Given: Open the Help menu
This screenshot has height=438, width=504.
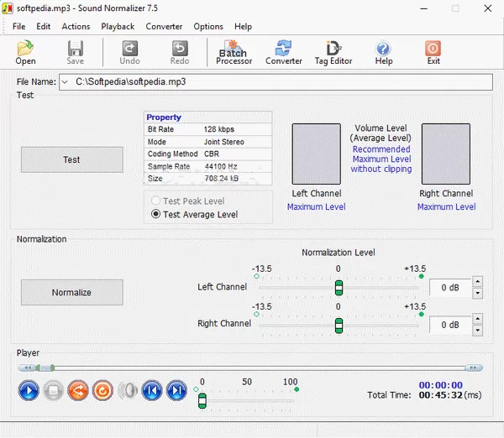Looking at the screenshot, I should pos(243,26).
